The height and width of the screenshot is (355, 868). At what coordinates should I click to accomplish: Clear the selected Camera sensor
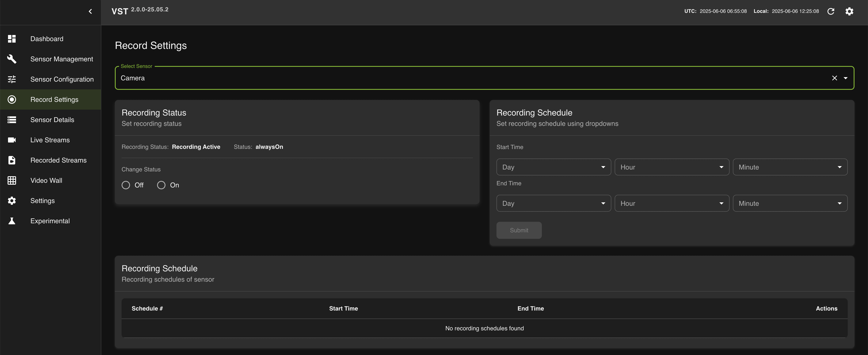pos(834,78)
